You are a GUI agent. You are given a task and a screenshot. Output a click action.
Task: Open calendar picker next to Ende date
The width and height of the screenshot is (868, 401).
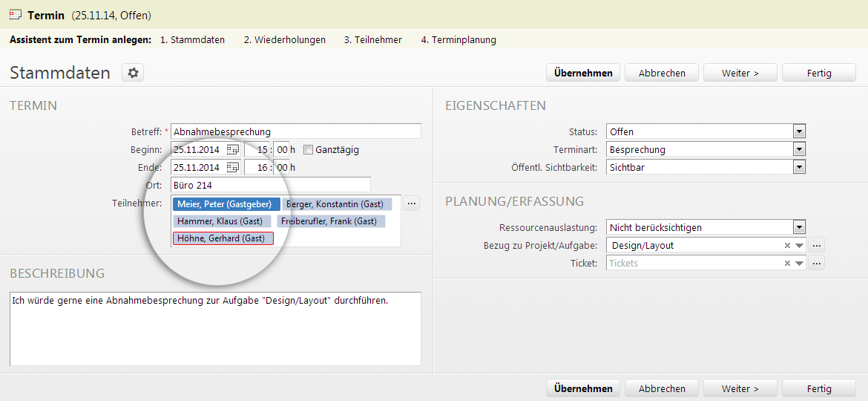pyautogui.click(x=233, y=167)
